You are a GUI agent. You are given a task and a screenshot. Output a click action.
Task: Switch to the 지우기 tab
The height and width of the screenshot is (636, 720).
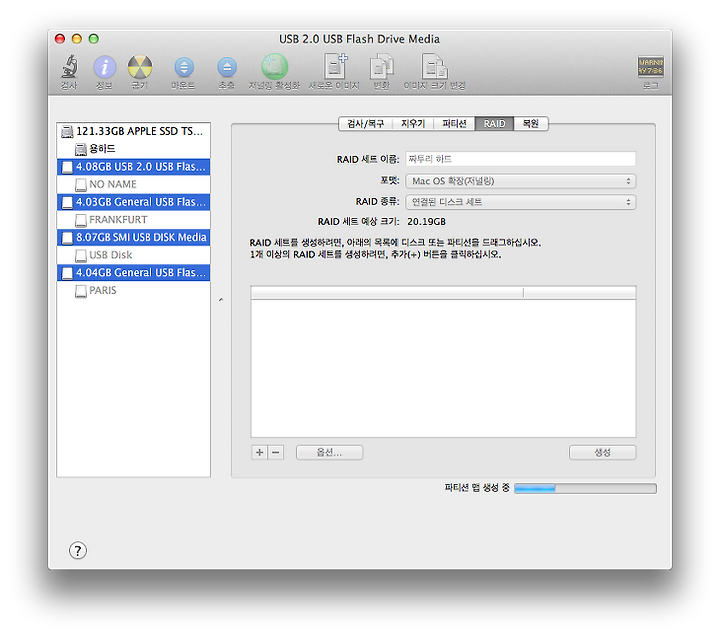413,124
